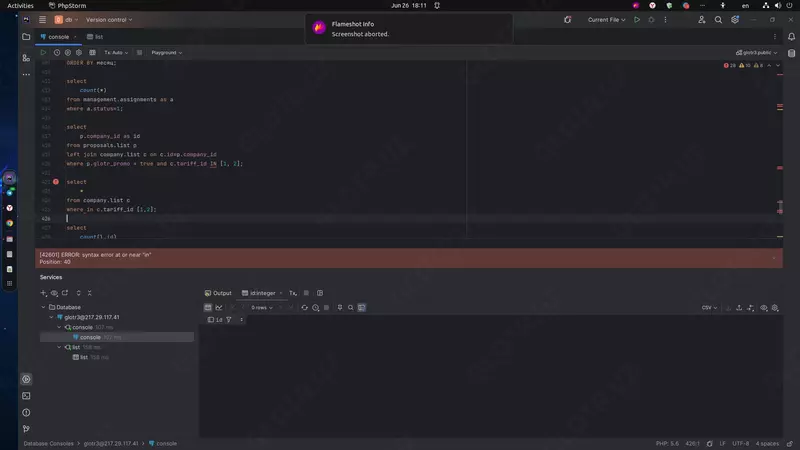Open the Git version control tool window
The image size is (800, 450).
(x=26, y=428)
